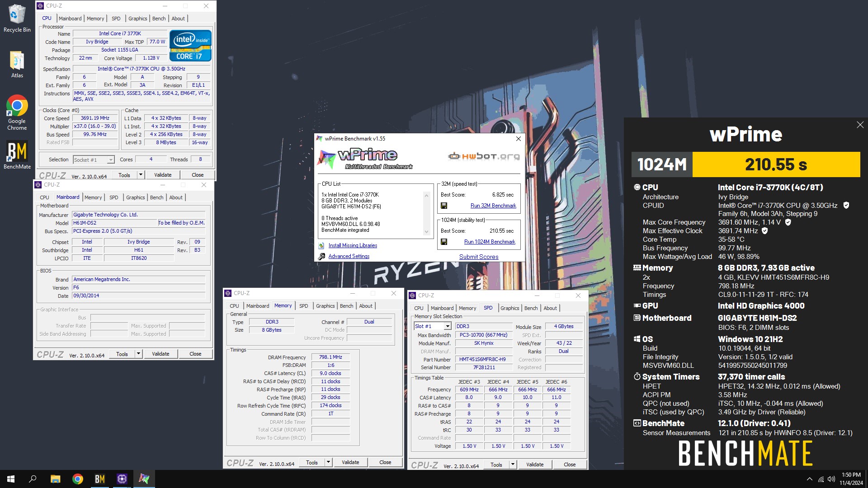Click Close in the Mainboard window

tap(195, 354)
